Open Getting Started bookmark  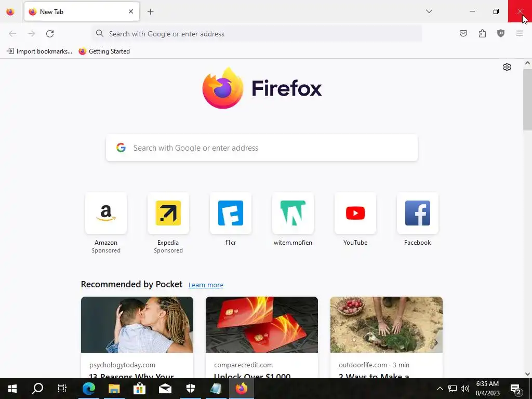104,51
